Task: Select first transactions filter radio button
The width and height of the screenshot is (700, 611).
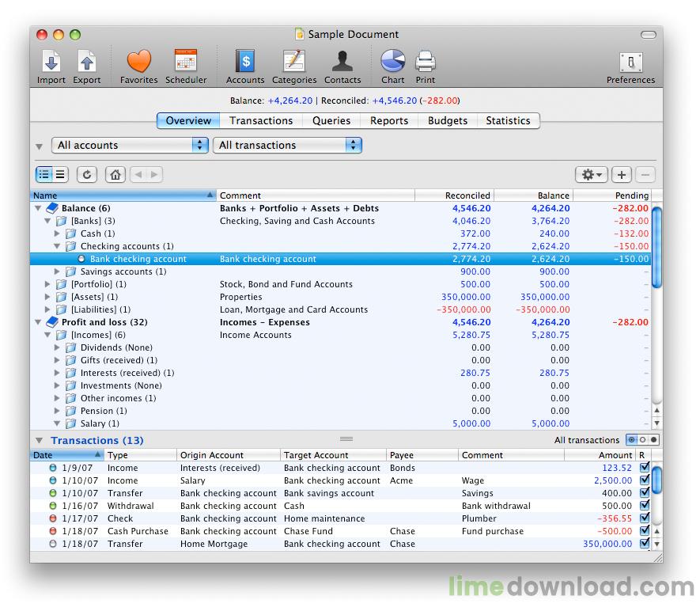Action: coord(631,440)
